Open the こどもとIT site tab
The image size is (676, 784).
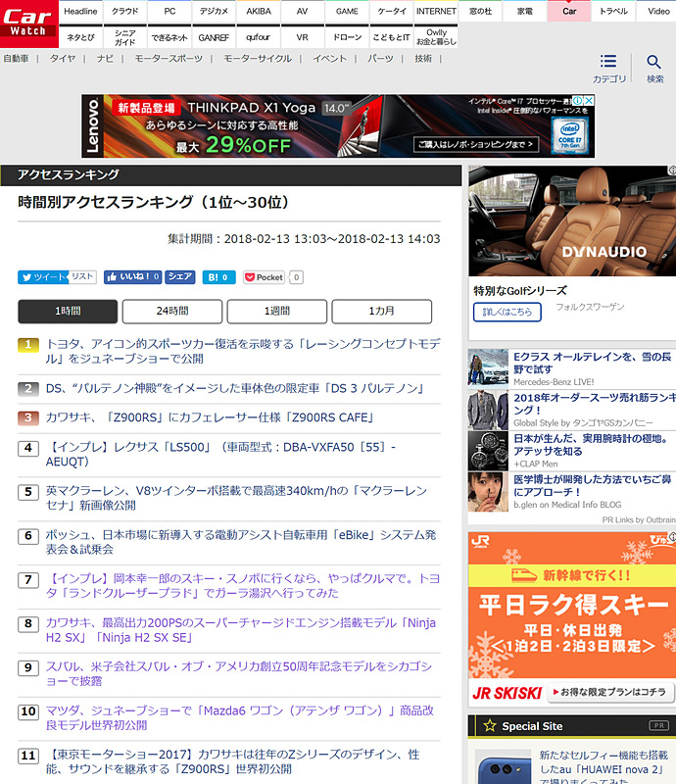[x=392, y=37]
